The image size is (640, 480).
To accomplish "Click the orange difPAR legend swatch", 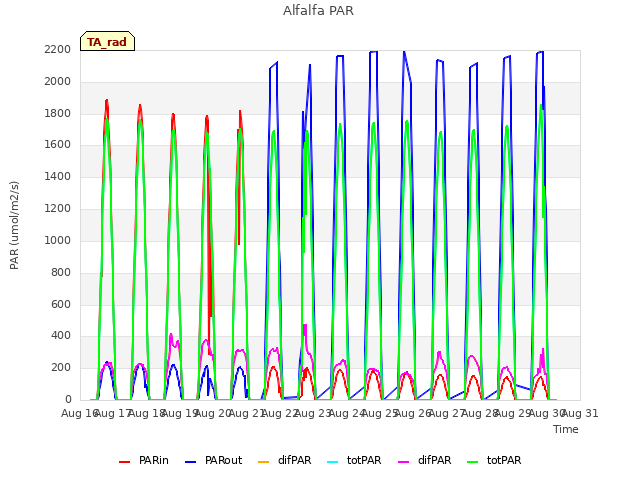I will coord(264,462).
